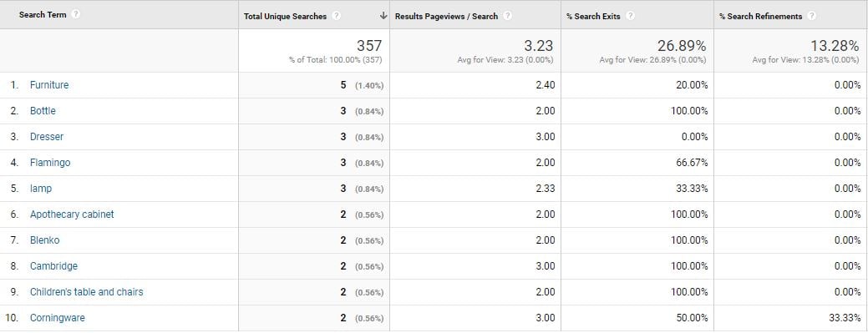Open the Flamingo search term
The width and height of the screenshot is (868, 333).
coord(50,163)
